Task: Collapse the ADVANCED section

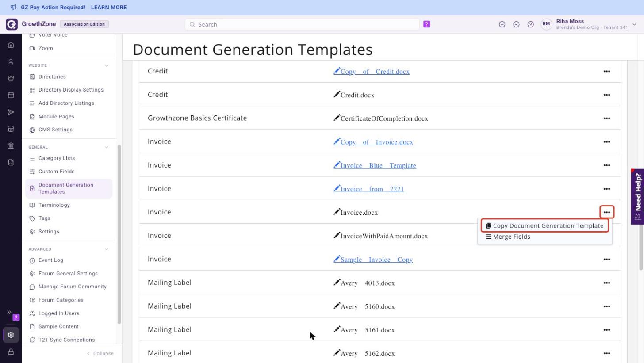Action: (107, 249)
